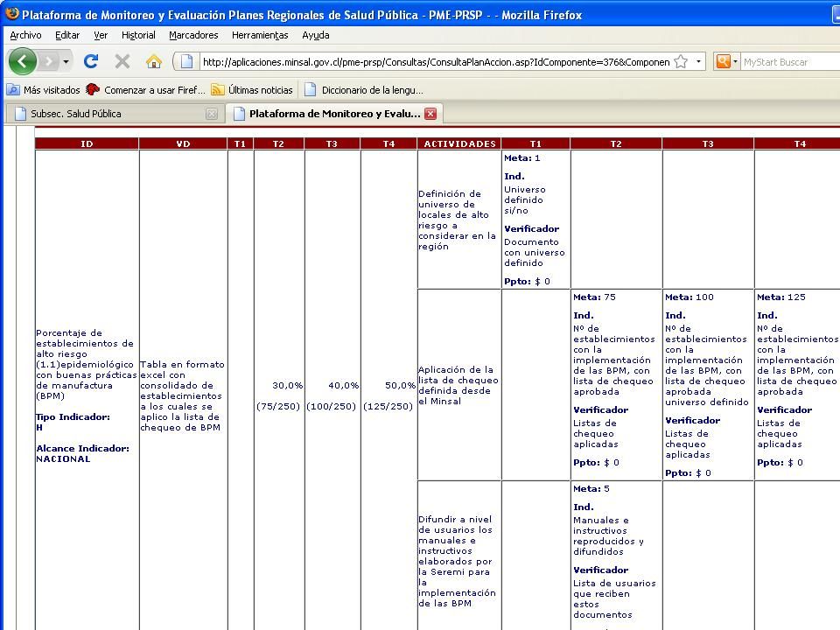Click the address bar URL text
Viewport: 840px width, 630px height.
pyautogui.click(x=436, y=62)
